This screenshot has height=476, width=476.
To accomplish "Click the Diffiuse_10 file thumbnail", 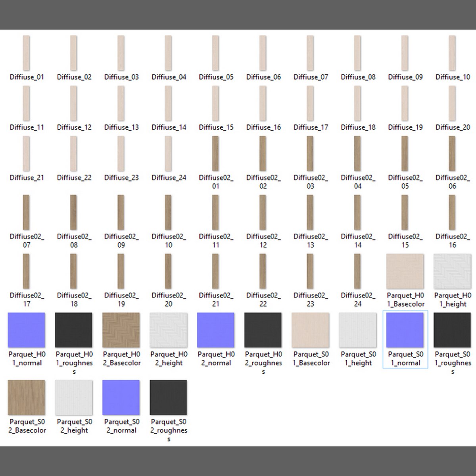I will tap(452, 53).
